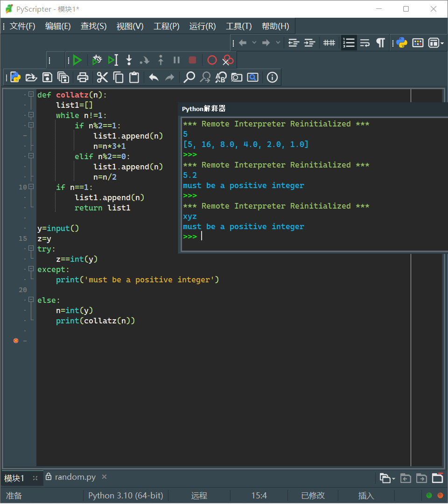Click the Save file icon
The image size is (448, 504).
point(47,77)
